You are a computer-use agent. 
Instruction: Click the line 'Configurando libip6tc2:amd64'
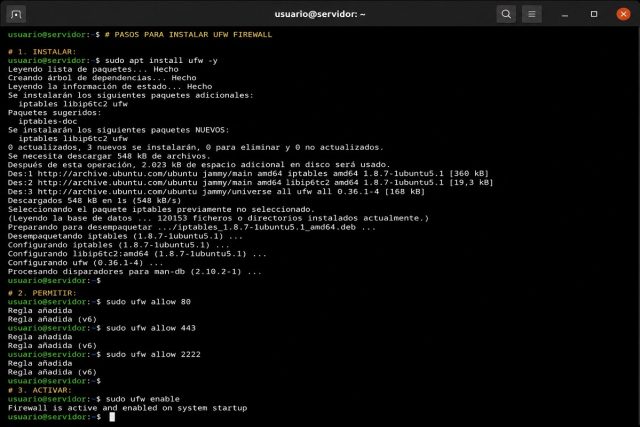[137, 254]
